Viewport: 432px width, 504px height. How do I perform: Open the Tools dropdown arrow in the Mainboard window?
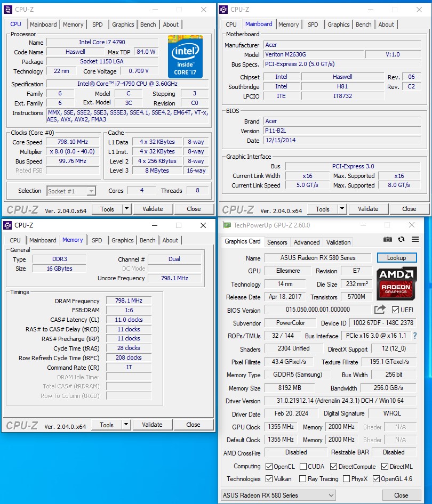point(342,209)
